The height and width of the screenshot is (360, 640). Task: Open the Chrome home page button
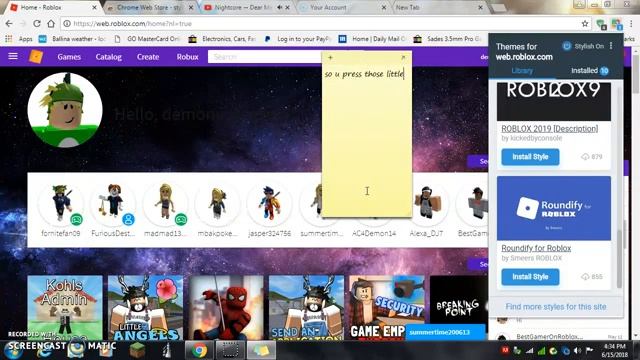(51, 24)
